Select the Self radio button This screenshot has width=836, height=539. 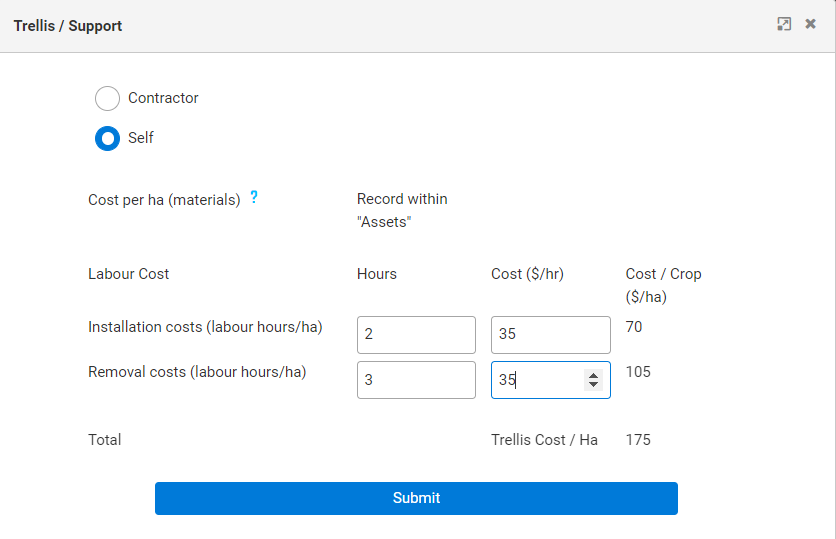[x=107, y=138]
